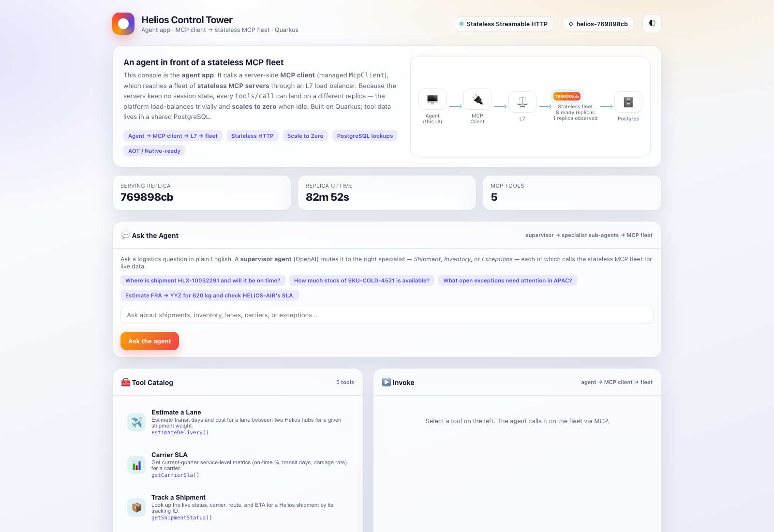
Task: Click the 769898cb replica badge in diagram
Action: point(566,96)
